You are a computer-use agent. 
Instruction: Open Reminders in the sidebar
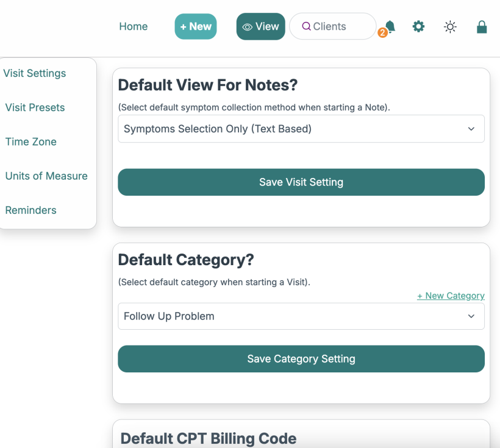pos(31,210)
